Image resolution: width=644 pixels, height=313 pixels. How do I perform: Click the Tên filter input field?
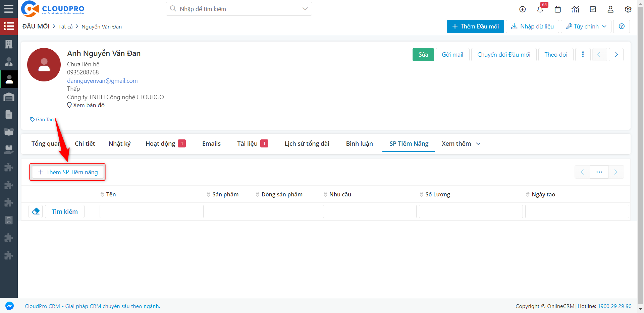pyautogui.click(x=152, y=211)
